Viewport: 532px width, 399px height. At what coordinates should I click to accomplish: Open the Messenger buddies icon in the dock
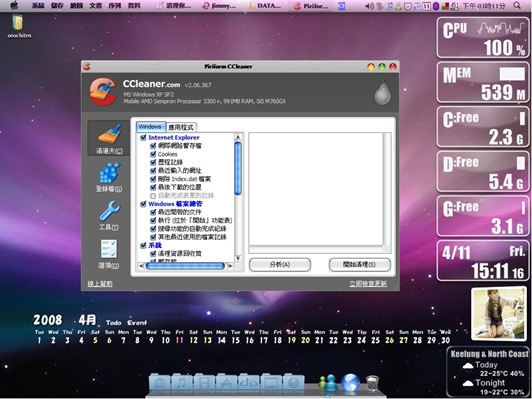328,383
